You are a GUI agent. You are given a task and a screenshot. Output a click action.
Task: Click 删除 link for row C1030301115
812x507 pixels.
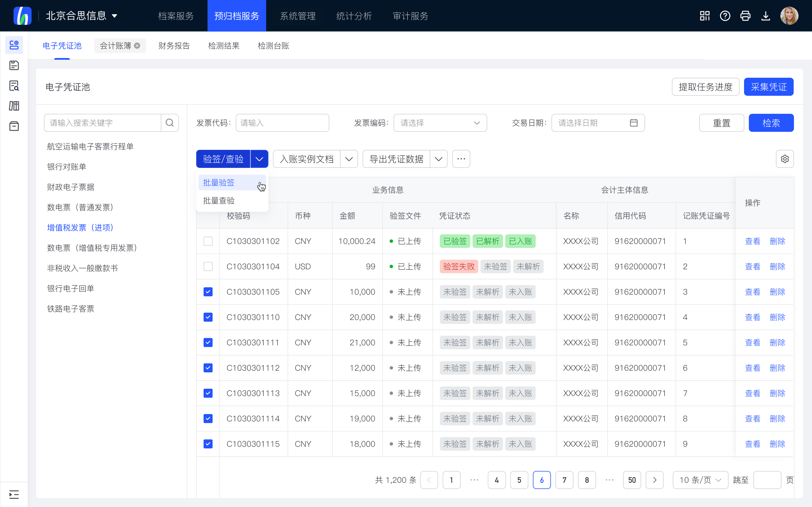click(777, 444)
